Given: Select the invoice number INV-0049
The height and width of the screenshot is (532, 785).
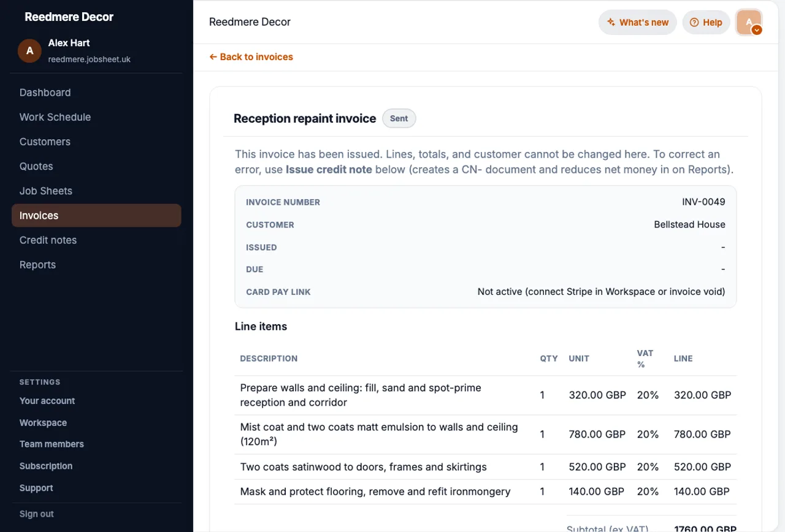Looking at the screenshot, I should pos(703,202).
